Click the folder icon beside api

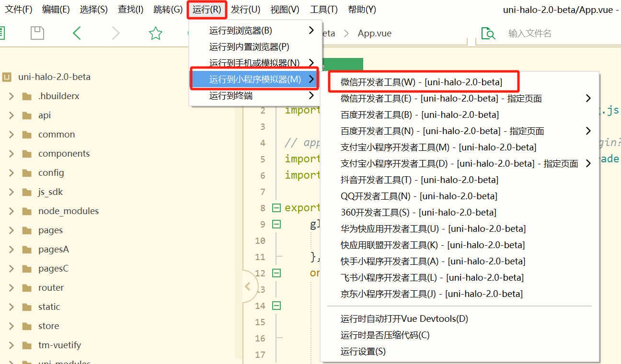pos(27,115)
